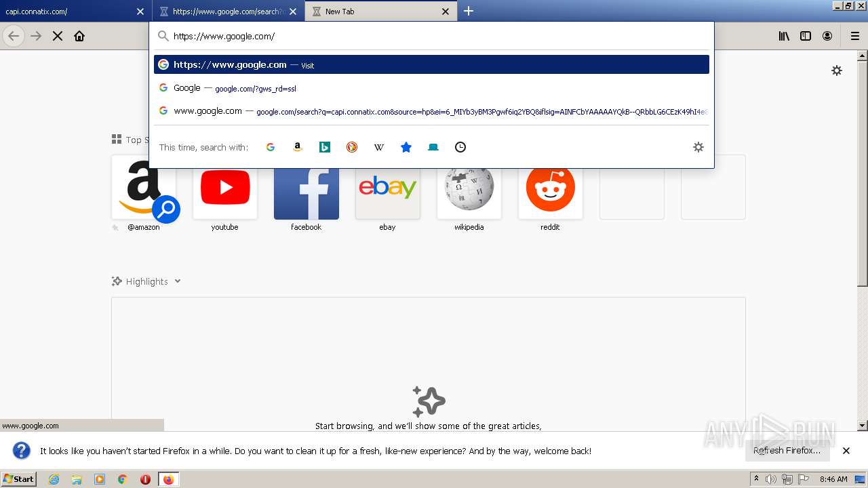Open the @amazon search shortcut tile
The image size is (868, 488).
(144, 193)
